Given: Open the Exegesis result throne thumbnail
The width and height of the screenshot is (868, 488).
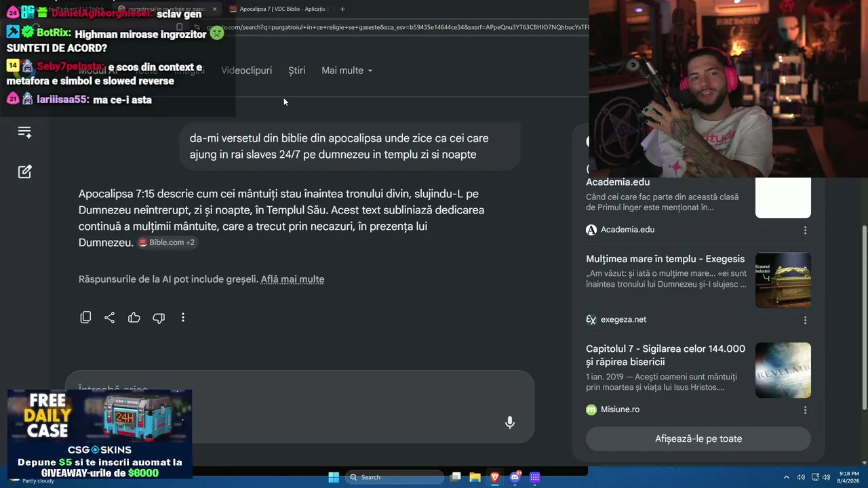Looking at the screenshot, I should 783,281.
